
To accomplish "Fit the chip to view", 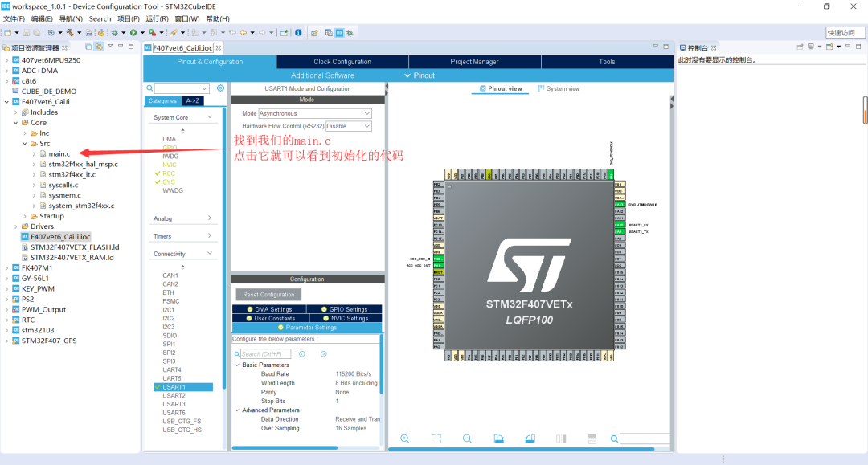I will 436,438.
